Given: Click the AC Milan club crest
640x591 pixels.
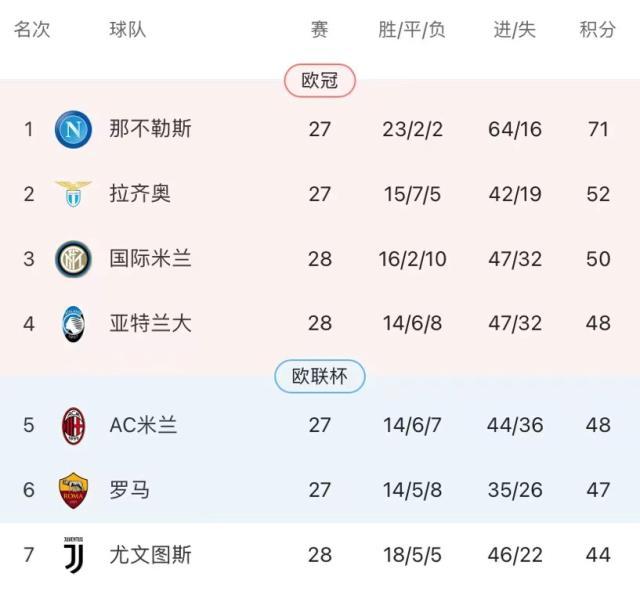Looking at the screenshot, I should (x=73, y=425).
